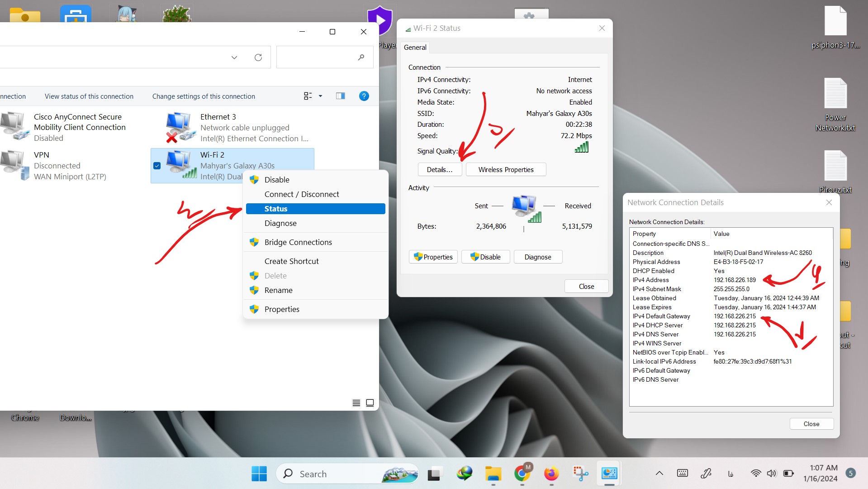Click the Details... button
Viewport: 868px width, 489px height.
(x=440, y=169)
